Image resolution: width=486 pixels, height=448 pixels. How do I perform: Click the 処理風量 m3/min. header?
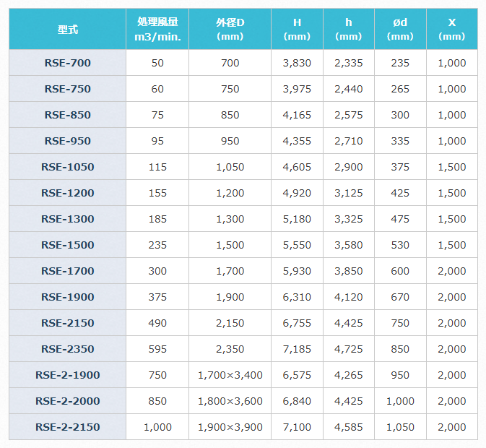point(157,29)
